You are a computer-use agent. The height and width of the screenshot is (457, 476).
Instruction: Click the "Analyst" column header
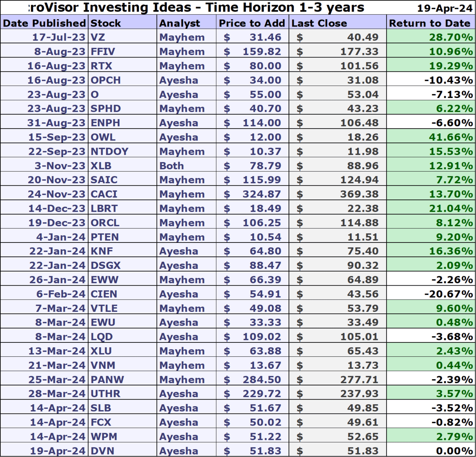[x=186, y=23]
